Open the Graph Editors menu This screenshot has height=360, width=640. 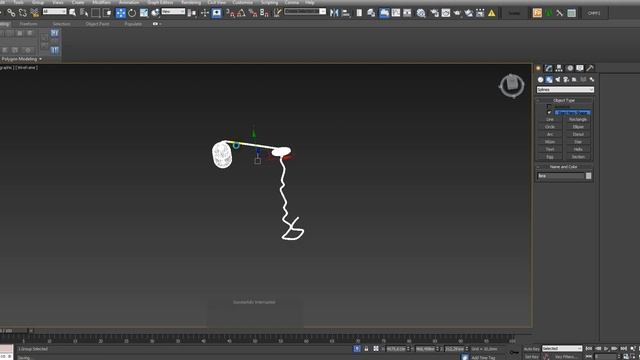coord(160,2)
